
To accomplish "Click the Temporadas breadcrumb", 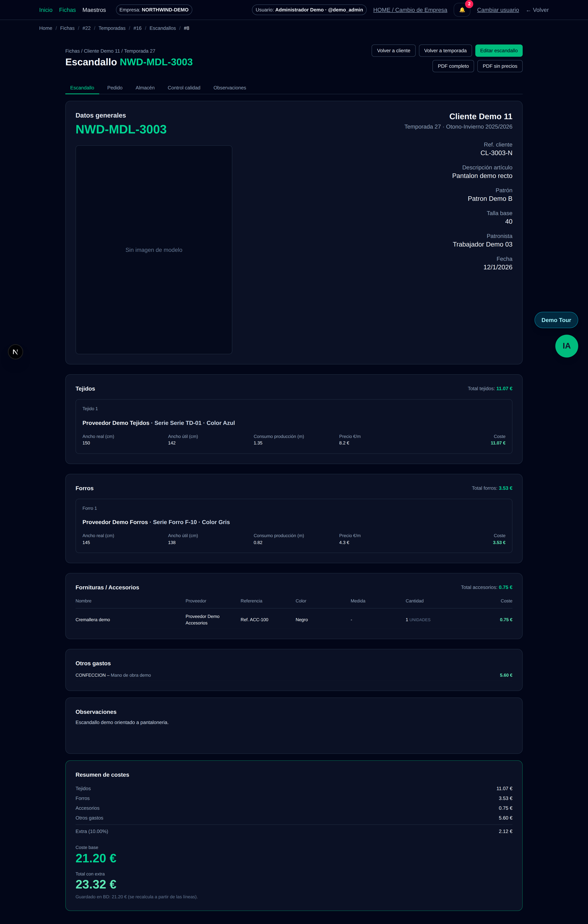I will click(112, 28).
